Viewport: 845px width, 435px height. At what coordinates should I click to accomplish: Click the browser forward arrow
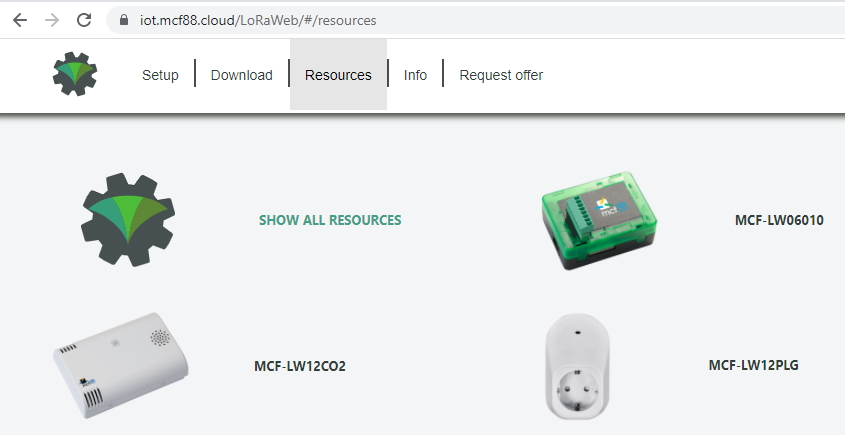click(52, 20)
